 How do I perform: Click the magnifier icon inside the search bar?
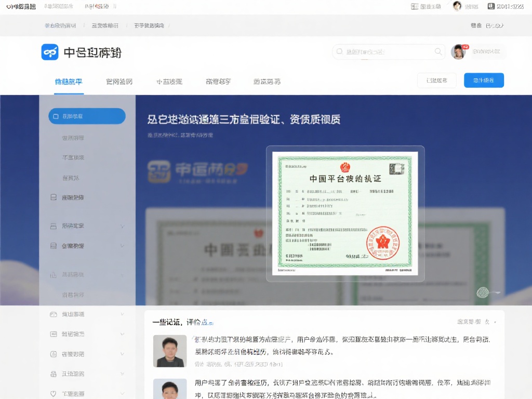tap(437, 52)
